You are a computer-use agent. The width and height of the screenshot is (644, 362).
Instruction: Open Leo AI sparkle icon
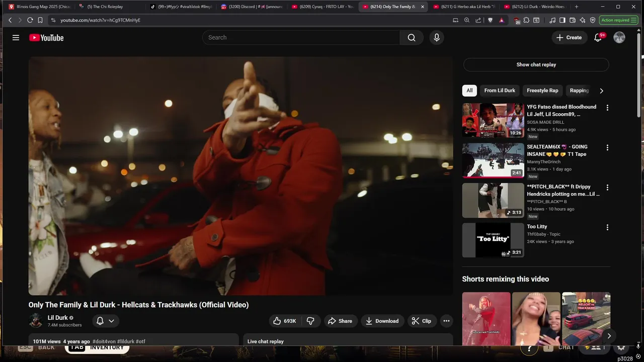583,20
